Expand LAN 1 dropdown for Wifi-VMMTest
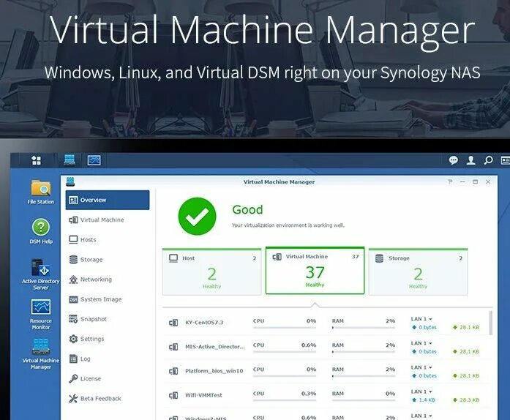The width and height of the screenshot is (510, 420). pyautogui.click(x=421, y=391)
